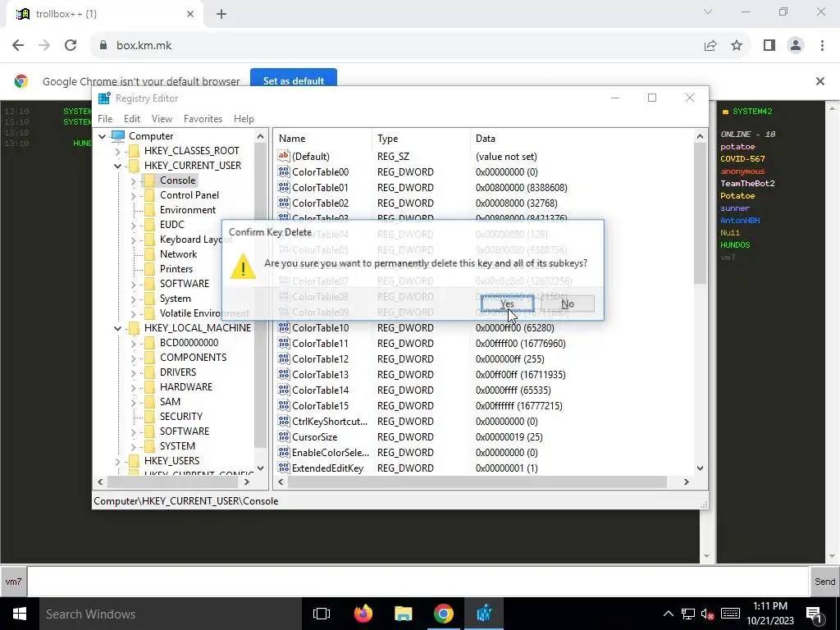Select the CursorSize DWORD icon
The height and width of the screenshot is (630, 840).
tap(283, 437)
